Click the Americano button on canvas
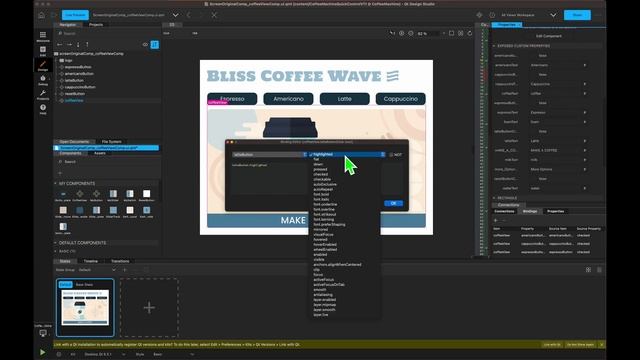The width and height of the screenshot is (640, 360). coord(288,99)
